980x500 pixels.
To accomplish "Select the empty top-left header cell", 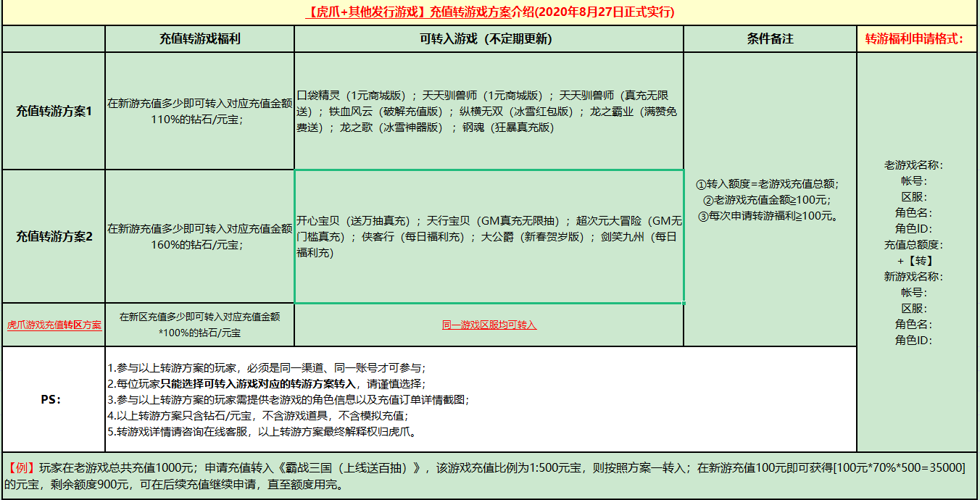I will click(x=54, y=39).
